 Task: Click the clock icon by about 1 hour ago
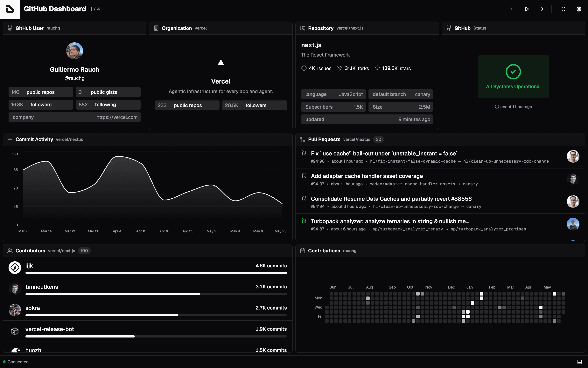tap(497, 107)
